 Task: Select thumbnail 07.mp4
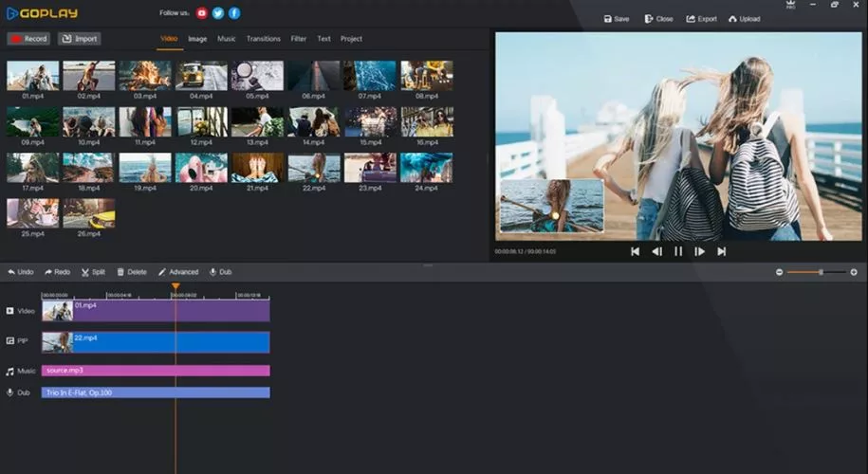click(x=370, y=76)
